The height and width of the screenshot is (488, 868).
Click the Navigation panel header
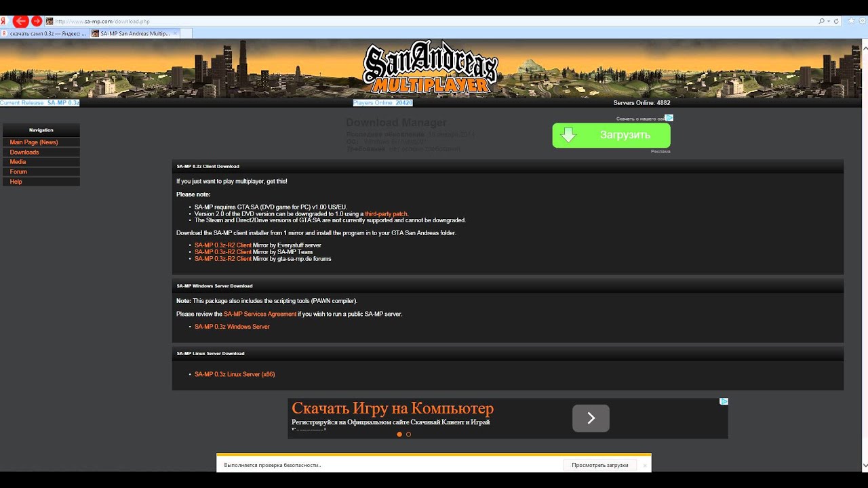(41, 130)
